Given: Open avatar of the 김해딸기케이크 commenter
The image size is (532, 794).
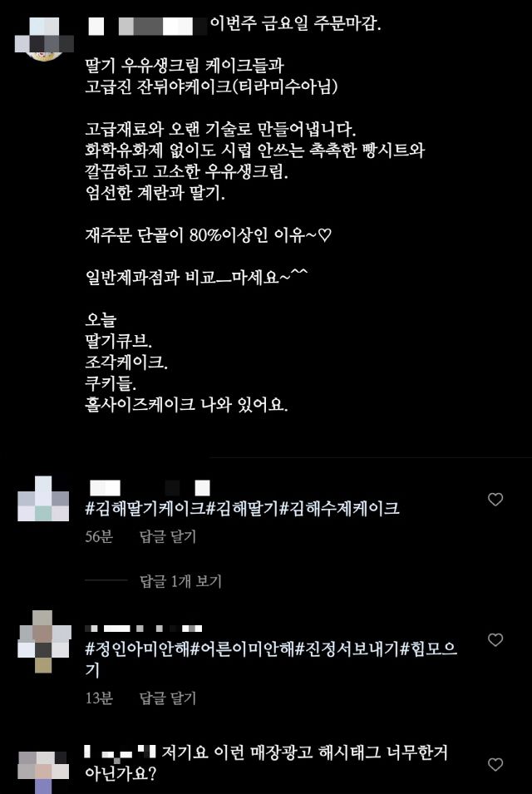Looking at the screenshot, I should (x=43, y=499).
